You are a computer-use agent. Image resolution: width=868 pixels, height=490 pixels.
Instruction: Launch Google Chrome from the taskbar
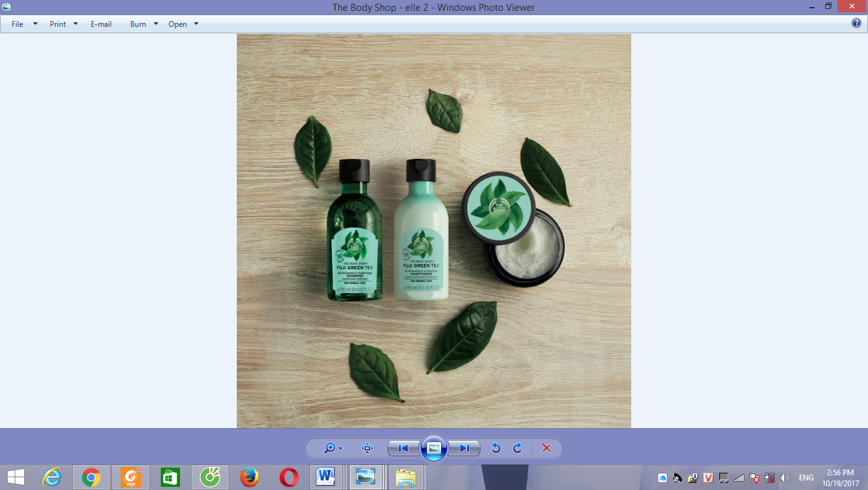pos(91,477)
